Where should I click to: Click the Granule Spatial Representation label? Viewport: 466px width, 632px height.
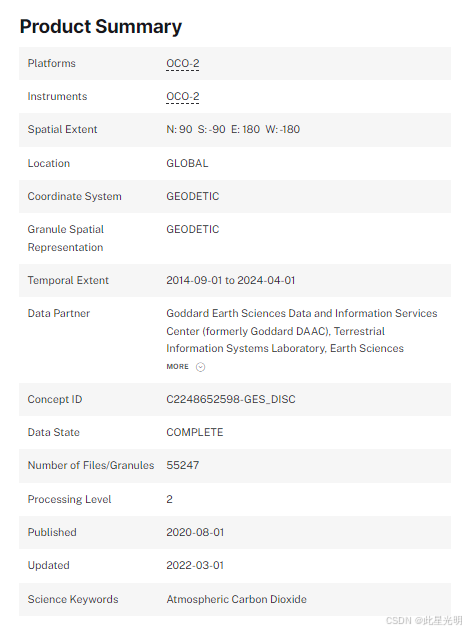click(66, 238)
